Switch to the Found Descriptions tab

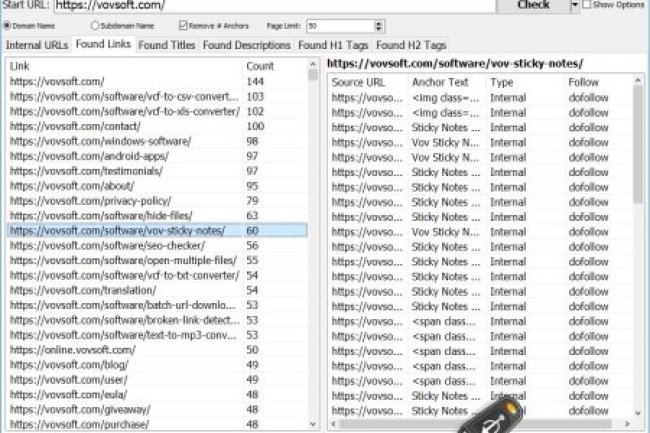(x=247, y=45)
